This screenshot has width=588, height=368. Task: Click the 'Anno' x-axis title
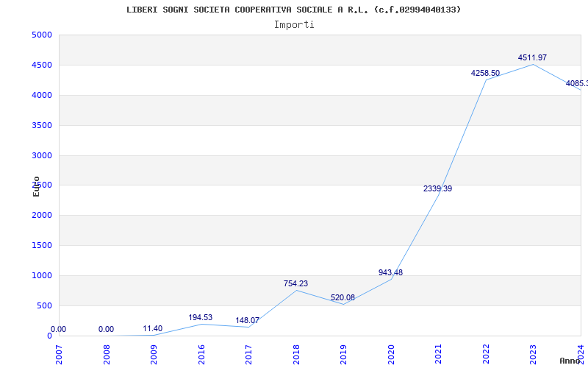569,361
